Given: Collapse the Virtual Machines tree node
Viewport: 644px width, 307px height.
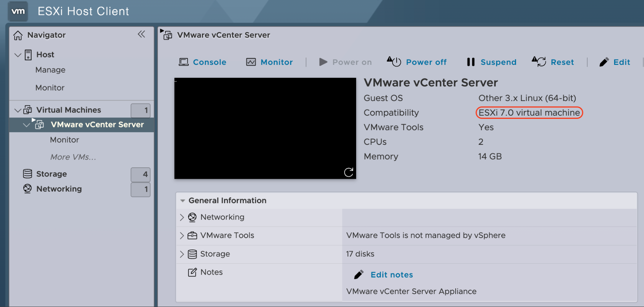Looking at the screenshot, I should tap(18, 110).
